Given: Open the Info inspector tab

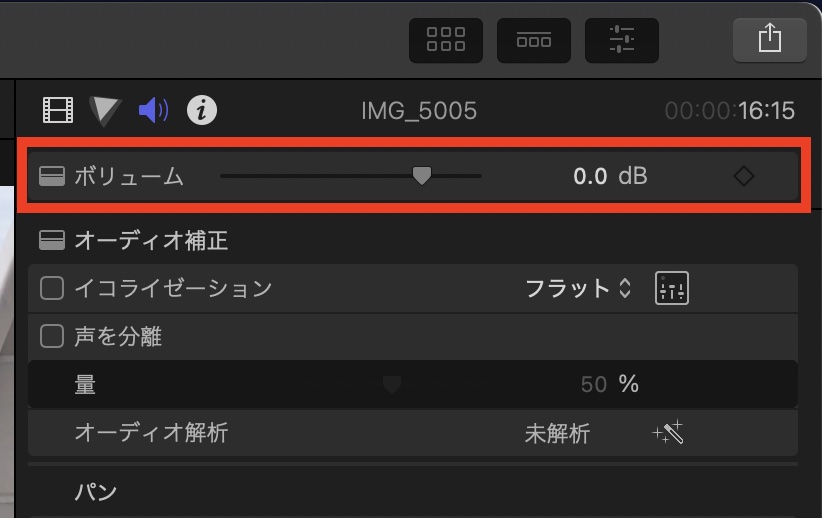Looking at the screenshot, I should tap(202, 109).
